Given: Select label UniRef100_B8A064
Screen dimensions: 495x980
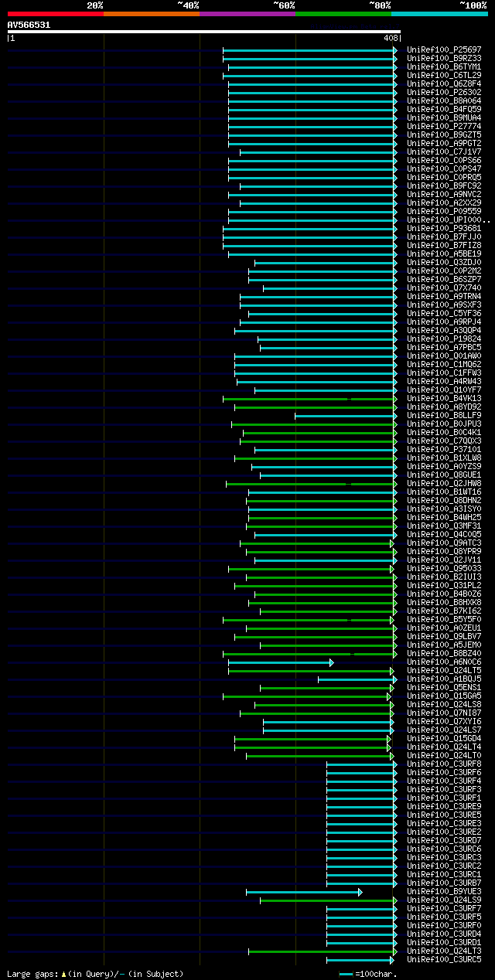Looking at the screenshot, I should point(444,100).
